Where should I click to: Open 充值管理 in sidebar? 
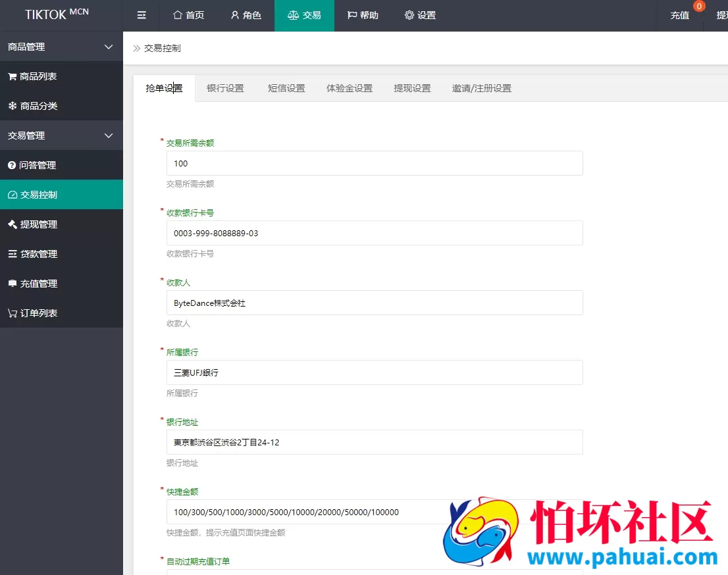[61, 284]
